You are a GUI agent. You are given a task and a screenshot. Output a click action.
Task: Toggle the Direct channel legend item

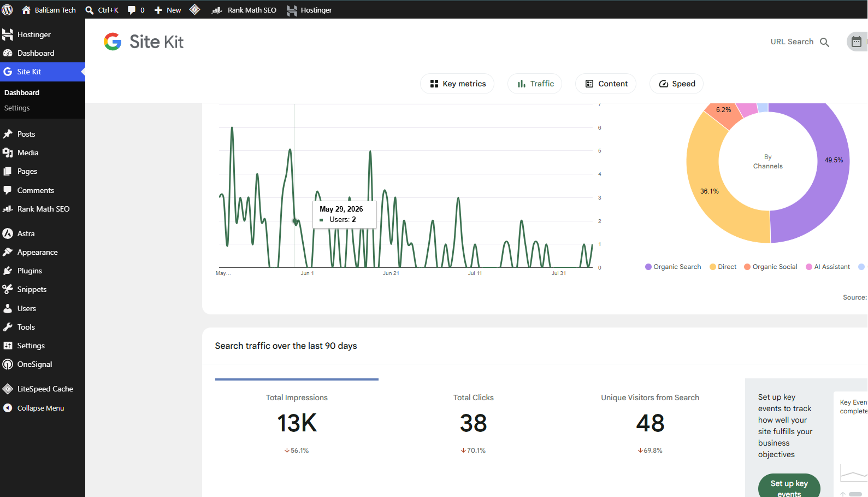(723, 267)
